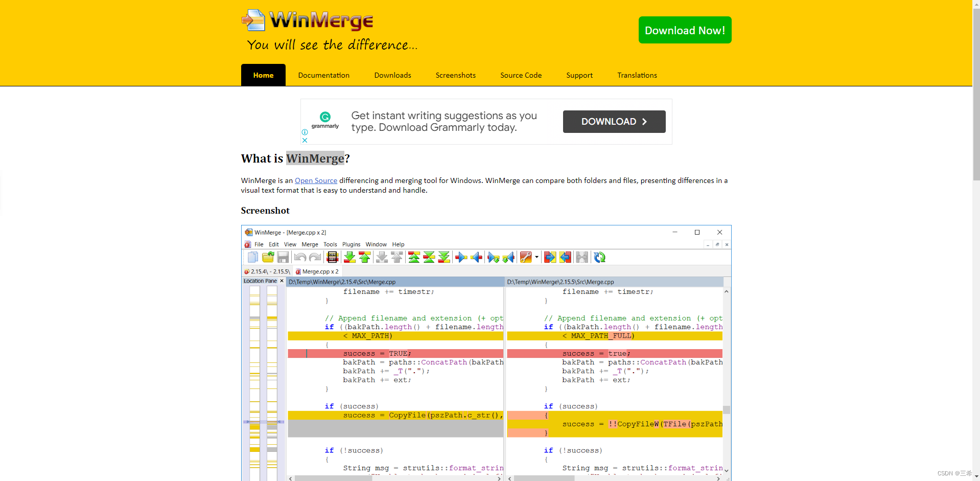Click the Last Difference icon
This screenshot has width=980, height=481.
[x=444, y=257]
